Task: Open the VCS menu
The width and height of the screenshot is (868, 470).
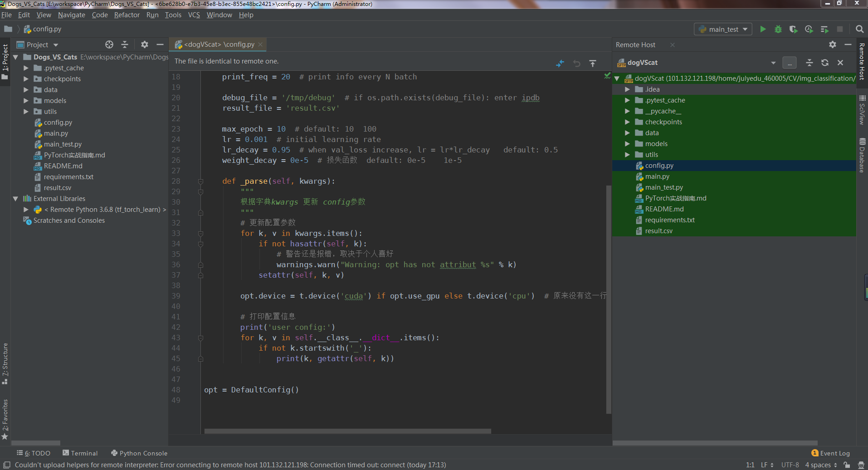Action: pyautogui.click(x=194, y=15)
